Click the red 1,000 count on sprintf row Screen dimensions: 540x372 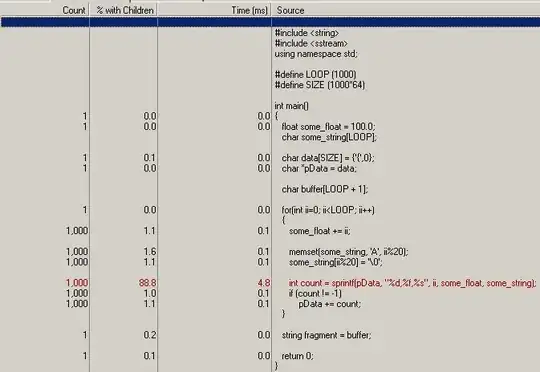coord(77,283)
